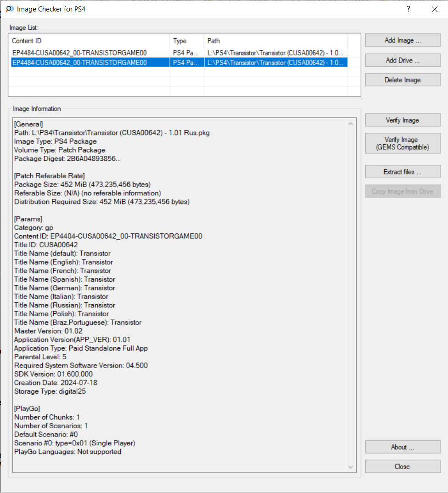Click the Image Checker app icon in title bar
Viewport: 448px width, 493px height.
10,9
